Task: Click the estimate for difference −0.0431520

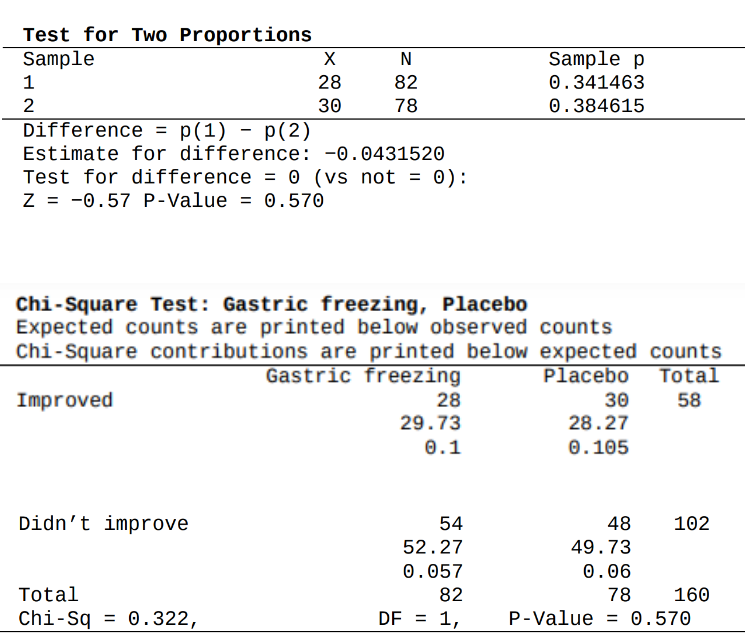Action: point(385,154)
